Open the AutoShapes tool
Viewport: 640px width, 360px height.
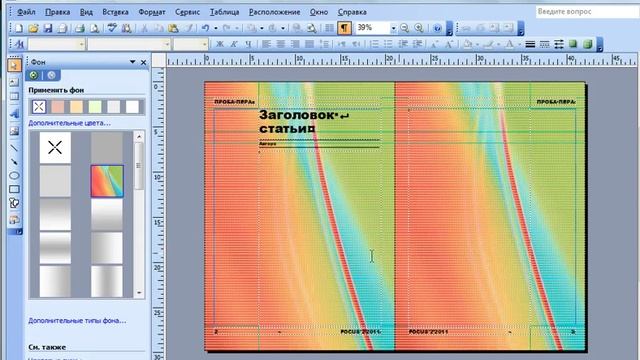pyautogui.click(x=14, y=203)
